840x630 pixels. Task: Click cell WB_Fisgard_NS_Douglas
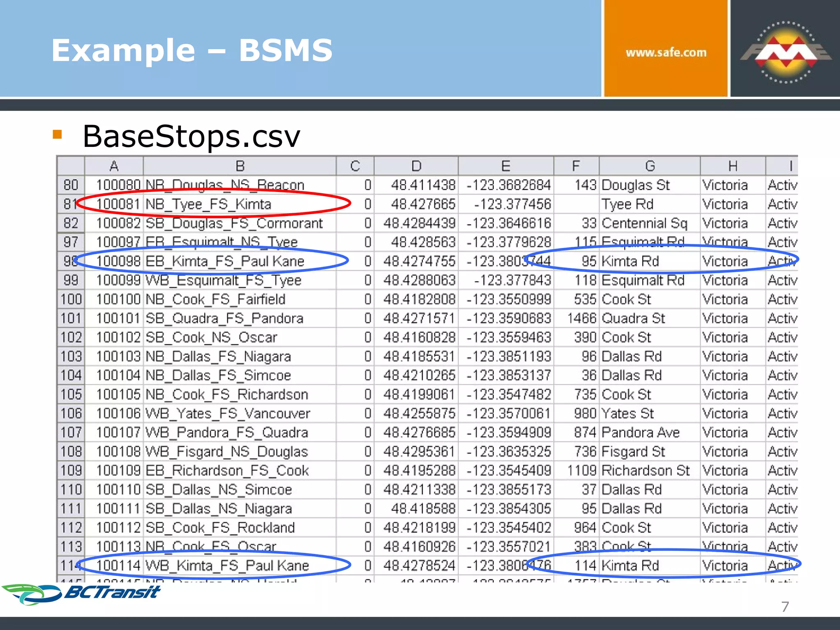point(240,452)
